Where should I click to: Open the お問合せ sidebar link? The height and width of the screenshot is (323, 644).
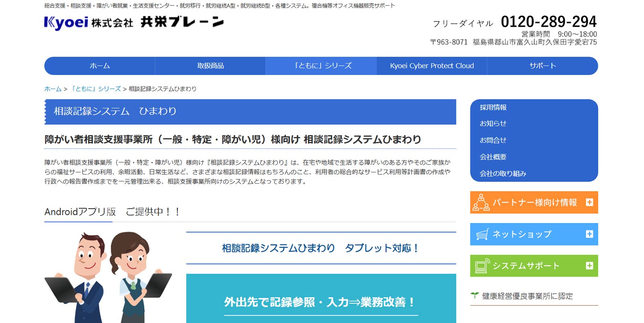click(493, 140)
